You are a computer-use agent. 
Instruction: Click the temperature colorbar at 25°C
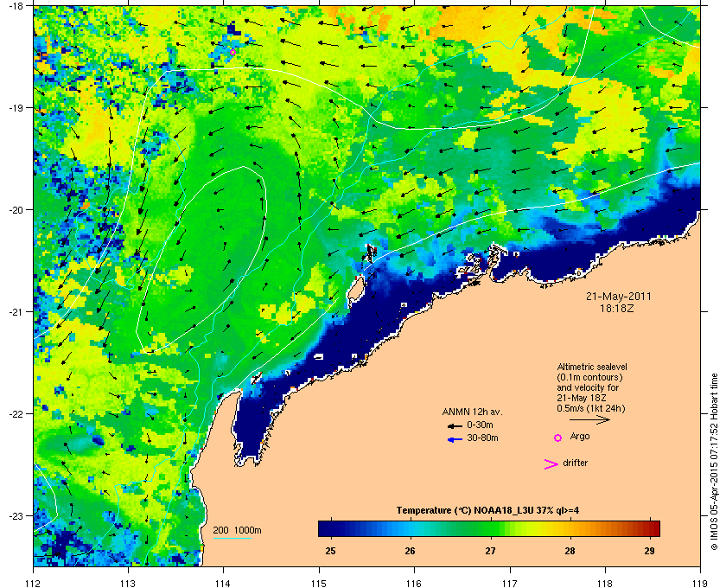(330, 528)
